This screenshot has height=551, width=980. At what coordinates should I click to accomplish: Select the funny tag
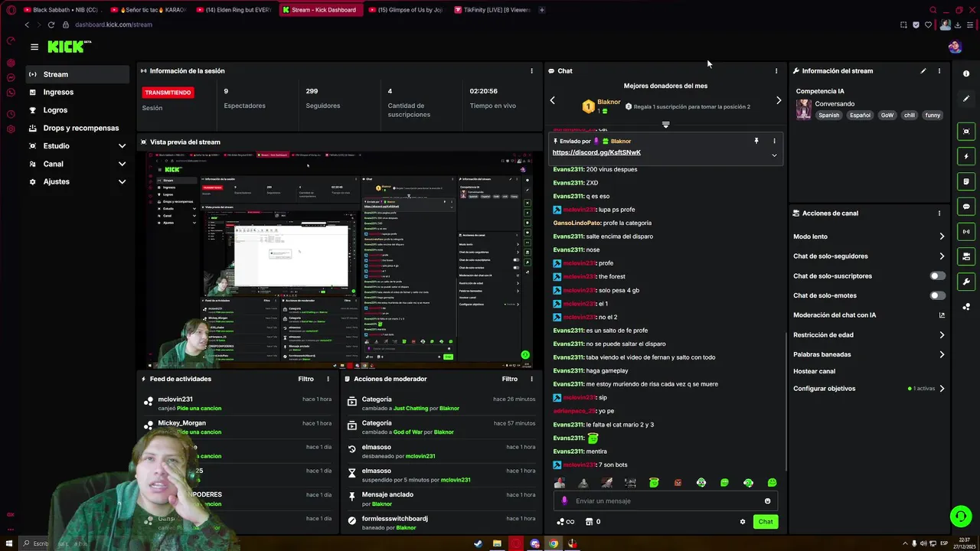point(933,116)
